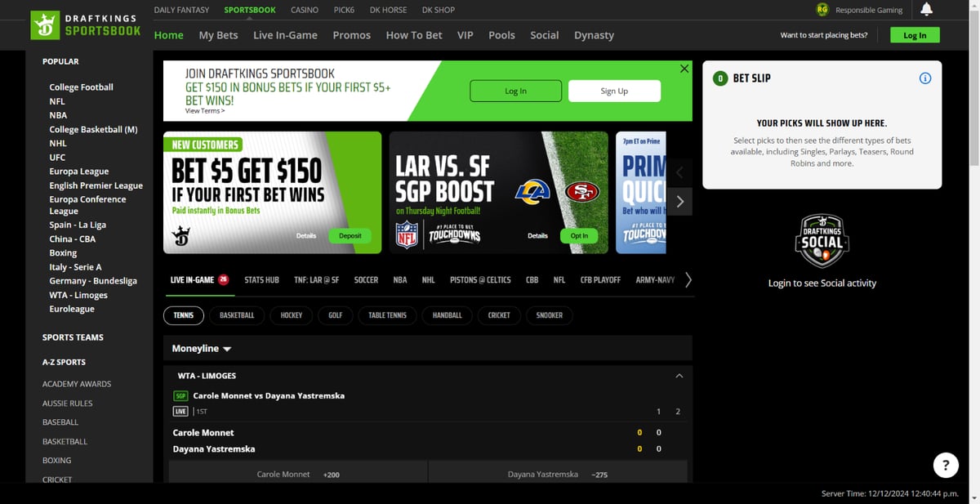
Task: Click the DraftKings Social logo
Action: point(822,241)
